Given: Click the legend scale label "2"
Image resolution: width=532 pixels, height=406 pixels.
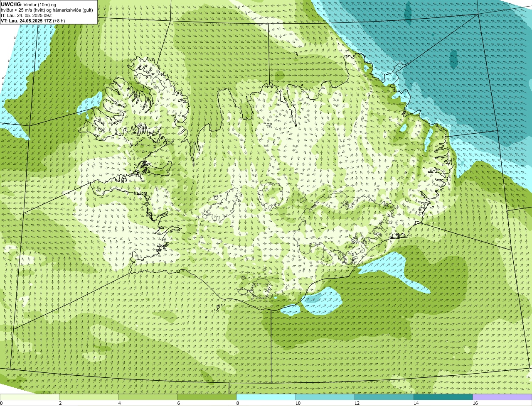Looking at the screenshot, I should [x=60, y=403].
